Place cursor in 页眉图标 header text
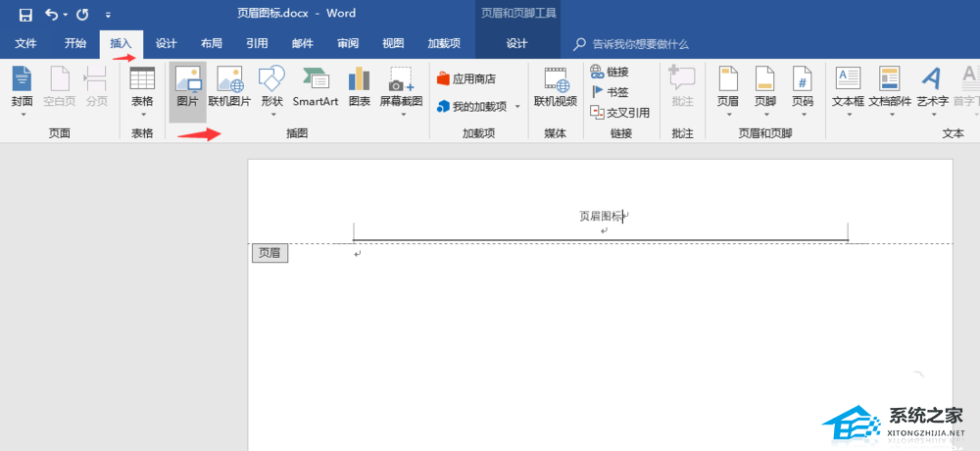 [601, 216]
